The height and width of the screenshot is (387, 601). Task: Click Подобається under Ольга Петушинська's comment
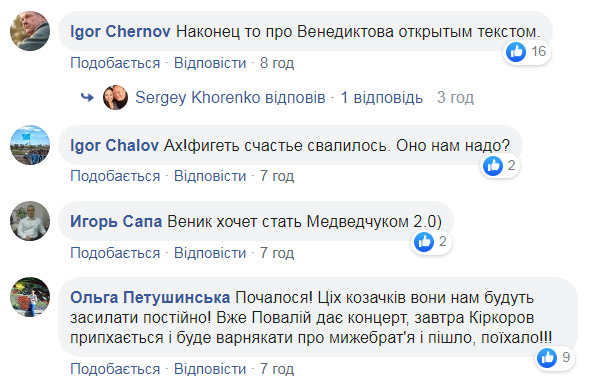click(115, 369)
